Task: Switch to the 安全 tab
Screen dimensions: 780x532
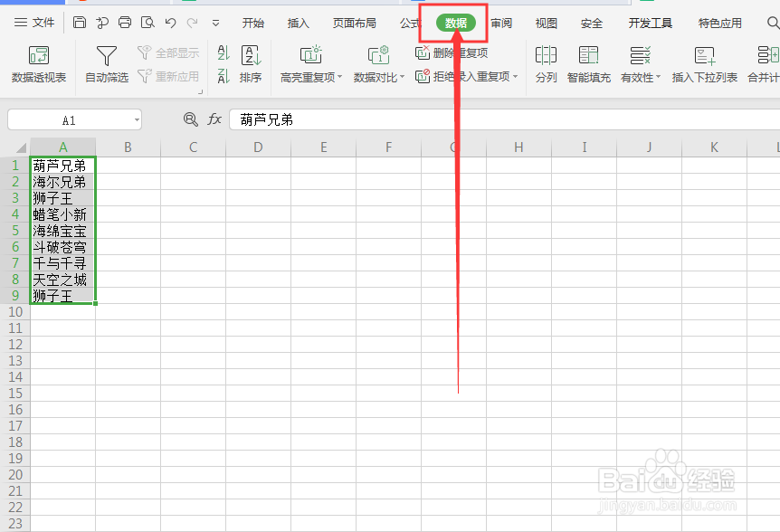Action: click(591, 23)
